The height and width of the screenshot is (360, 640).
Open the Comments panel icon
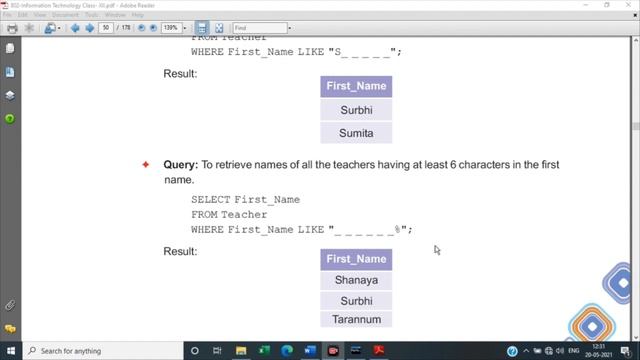tap(10, 329)
